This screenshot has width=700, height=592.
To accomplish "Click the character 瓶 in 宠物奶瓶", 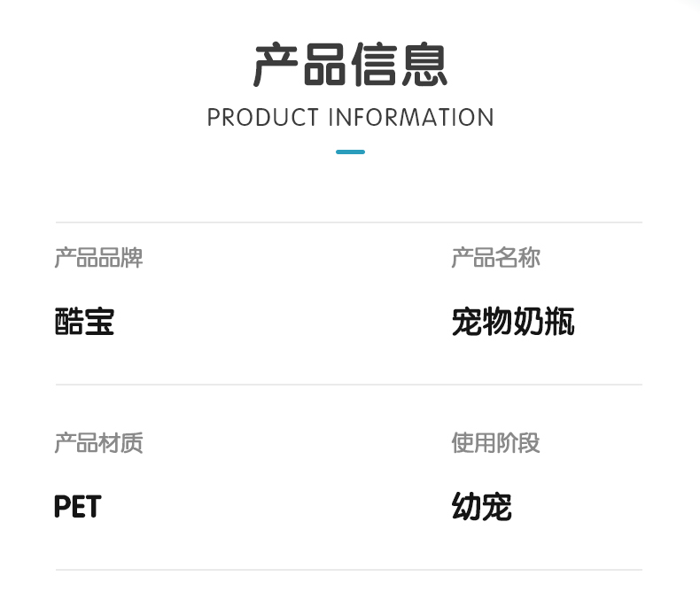I will click(559, 321).
